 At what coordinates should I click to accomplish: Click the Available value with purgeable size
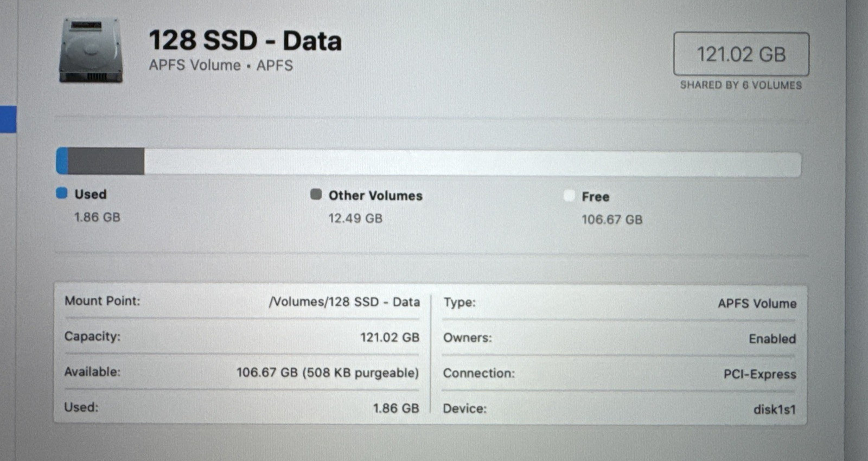[327, 373]
